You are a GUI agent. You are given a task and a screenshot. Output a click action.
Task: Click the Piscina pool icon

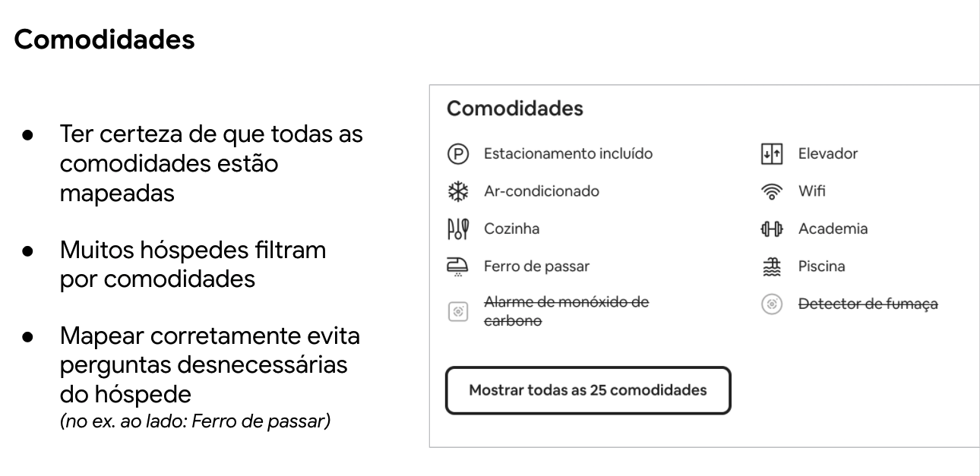(772, 266)
